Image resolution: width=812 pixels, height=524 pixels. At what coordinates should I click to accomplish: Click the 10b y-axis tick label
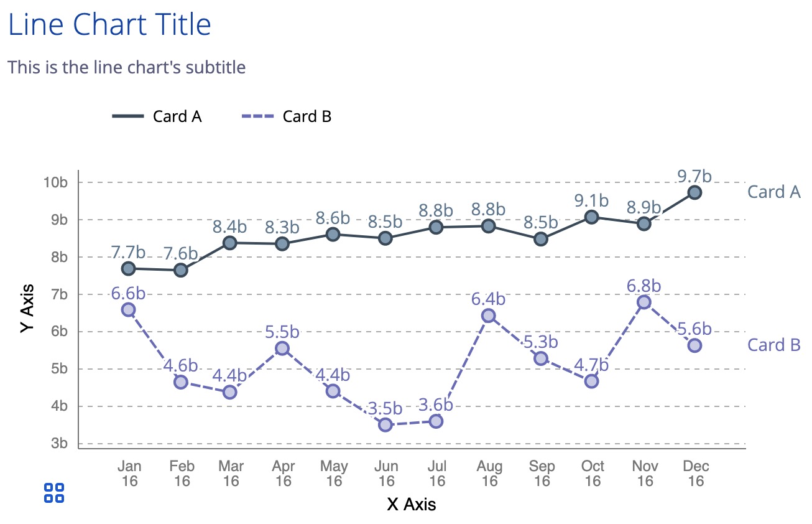[x=55, y=182]
